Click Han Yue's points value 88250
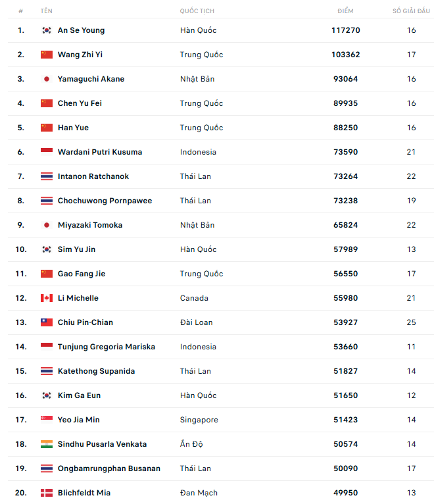Screen dimensions: 434x504 click(x=346, y=128)
